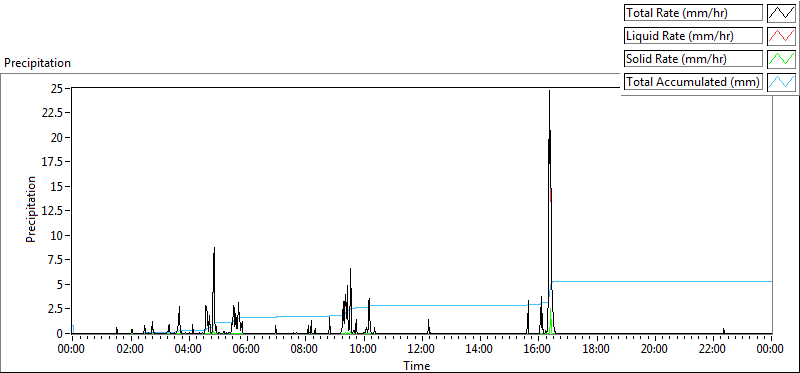The height and width of the screenshot is (373, 800).
Task: Click the Precipitation chart title
Action: pyautogui.click(x=37, y=63)
